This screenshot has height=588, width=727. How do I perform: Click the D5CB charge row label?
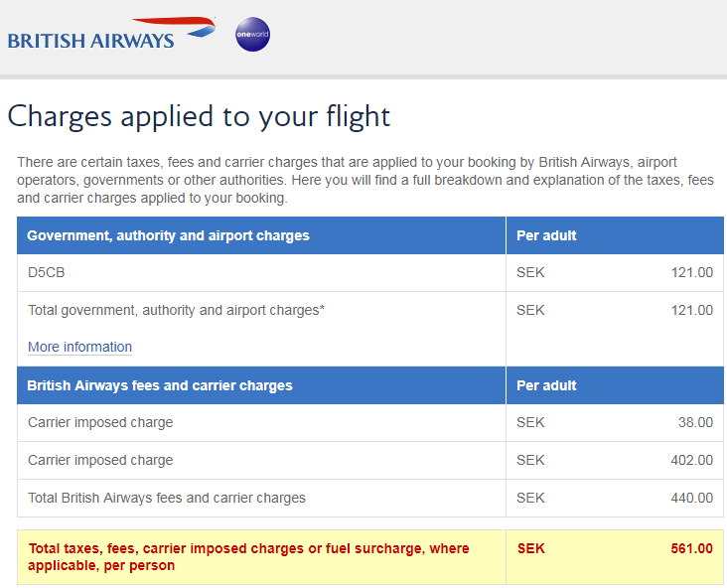[47, 272]
